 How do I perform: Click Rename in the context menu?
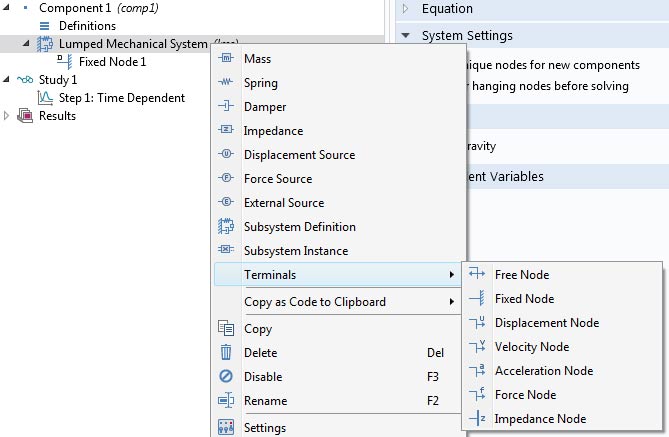(265, 401)
